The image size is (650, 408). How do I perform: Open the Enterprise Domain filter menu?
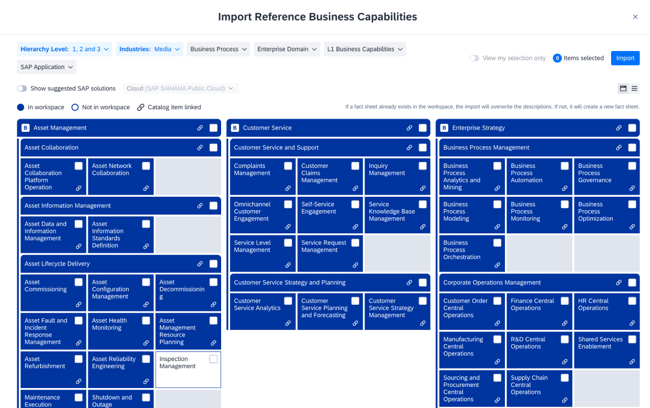tap(286, 49)
